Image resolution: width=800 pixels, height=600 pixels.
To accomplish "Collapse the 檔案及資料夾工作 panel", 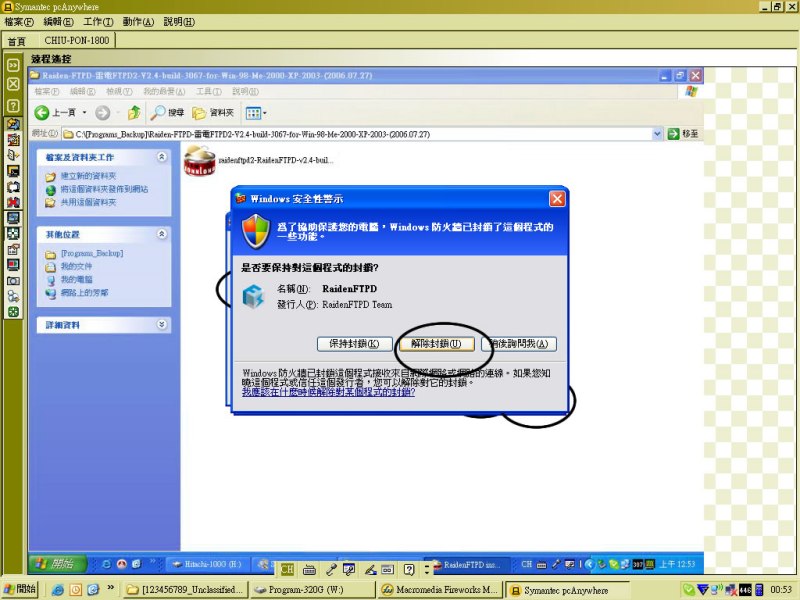I will (162, 157).
